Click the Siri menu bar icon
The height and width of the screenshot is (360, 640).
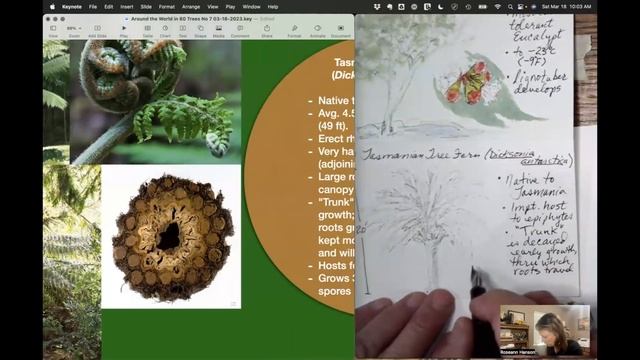coord(533,7)
